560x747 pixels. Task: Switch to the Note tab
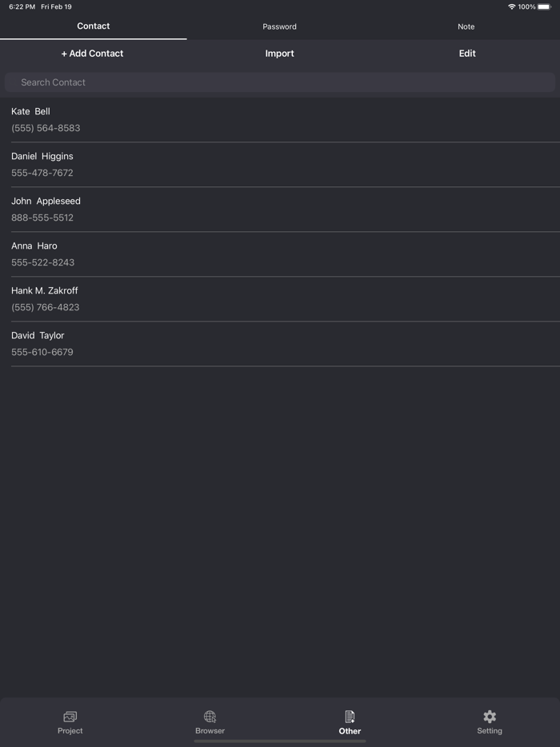pyautogui.click(x=466, y=26)
